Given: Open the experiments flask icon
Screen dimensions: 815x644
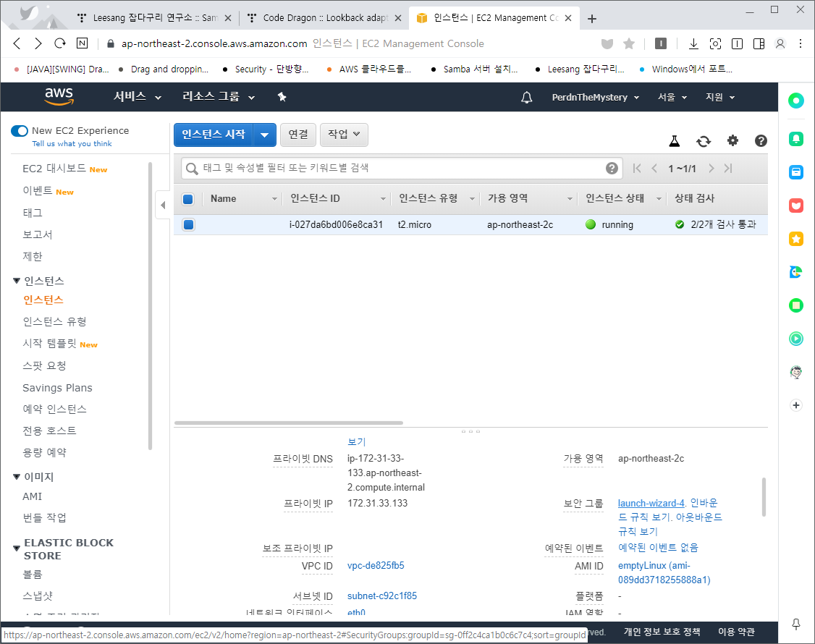Looking at the screenshot, I should (x=674, y=141).
